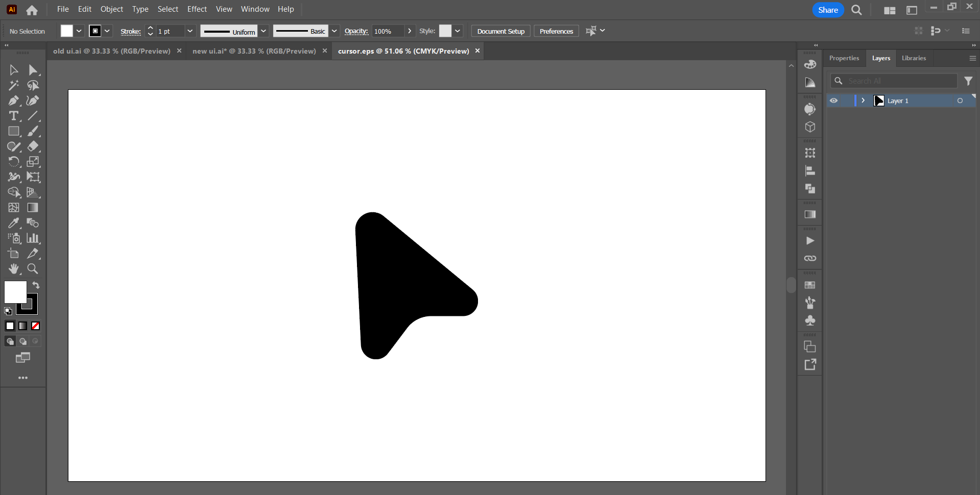Pick the Rectangle tool
This screenshot has height=495, width=980.
[x=13, y=131]
